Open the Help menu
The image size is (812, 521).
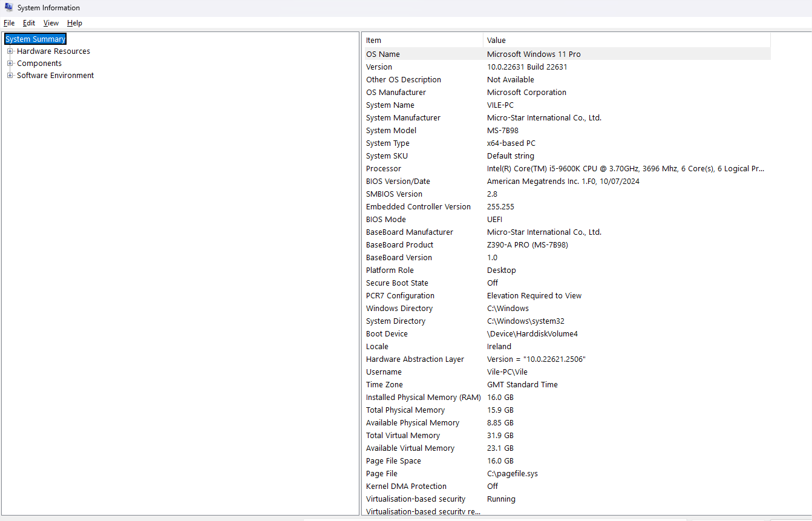(x=74, y=23)
